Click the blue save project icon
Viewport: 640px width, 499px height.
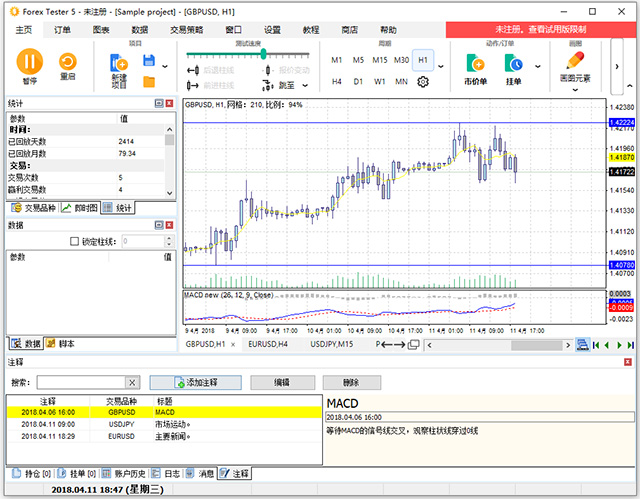(149, 59)
